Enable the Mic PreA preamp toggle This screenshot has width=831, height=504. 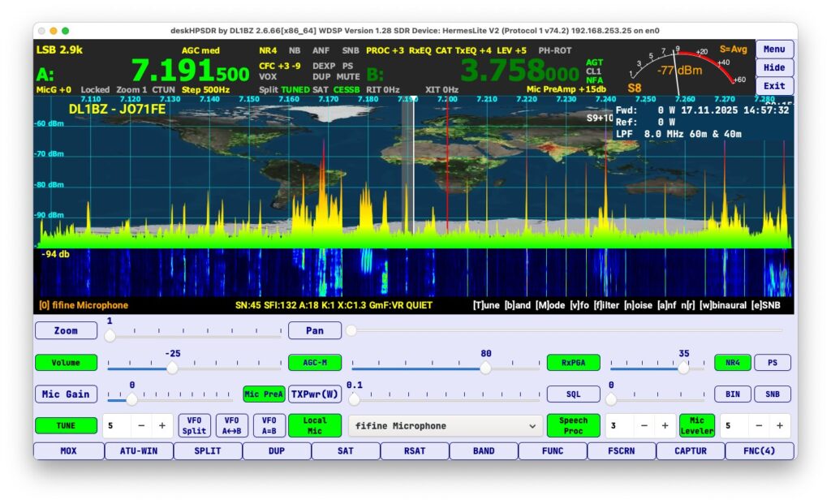tap(264, 394)
